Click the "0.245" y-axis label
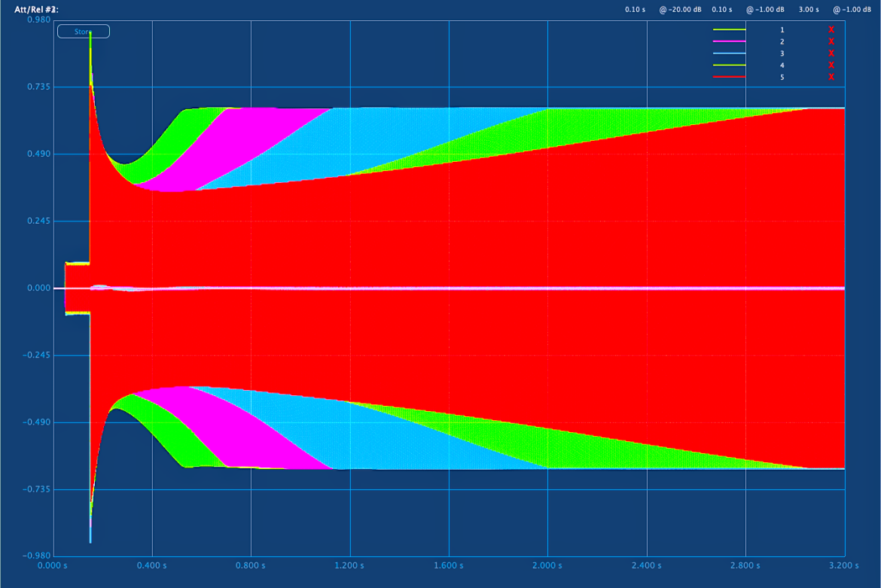 tap(38, 221)
